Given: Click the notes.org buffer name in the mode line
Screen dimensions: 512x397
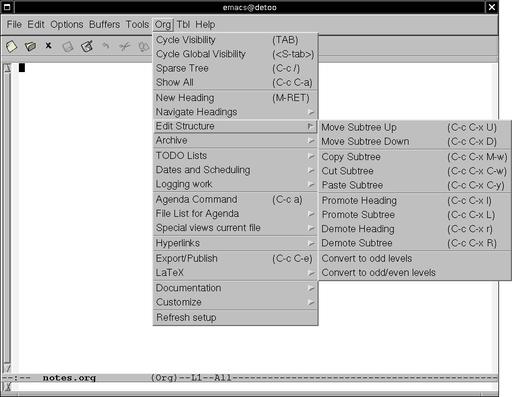Looking at the screenshot, I should tap(69, 378).
